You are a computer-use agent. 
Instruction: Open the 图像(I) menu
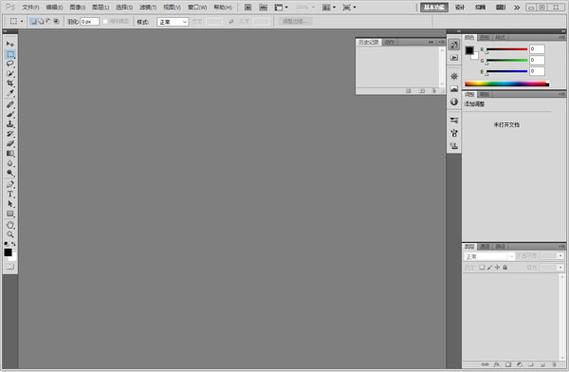click(x=77, y=7)
